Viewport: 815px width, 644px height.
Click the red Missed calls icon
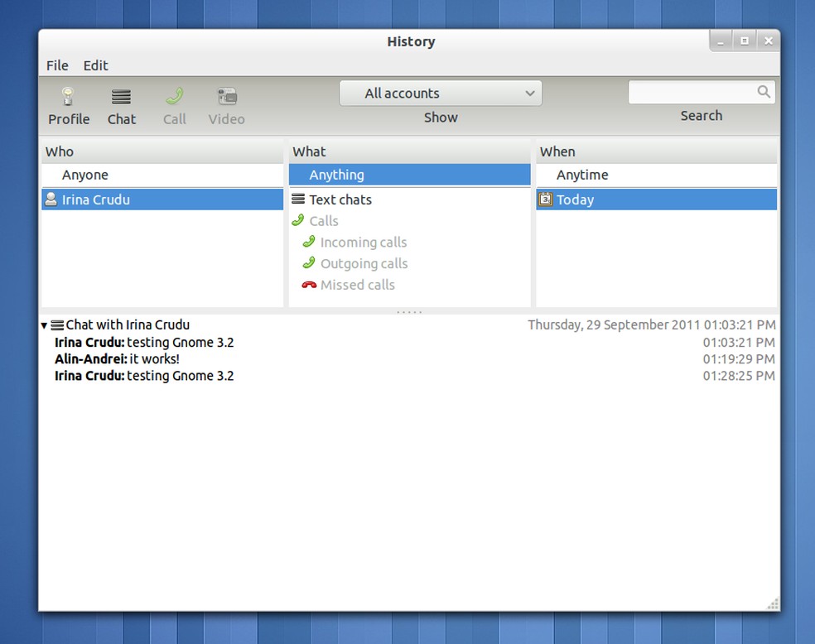[309, 285]
